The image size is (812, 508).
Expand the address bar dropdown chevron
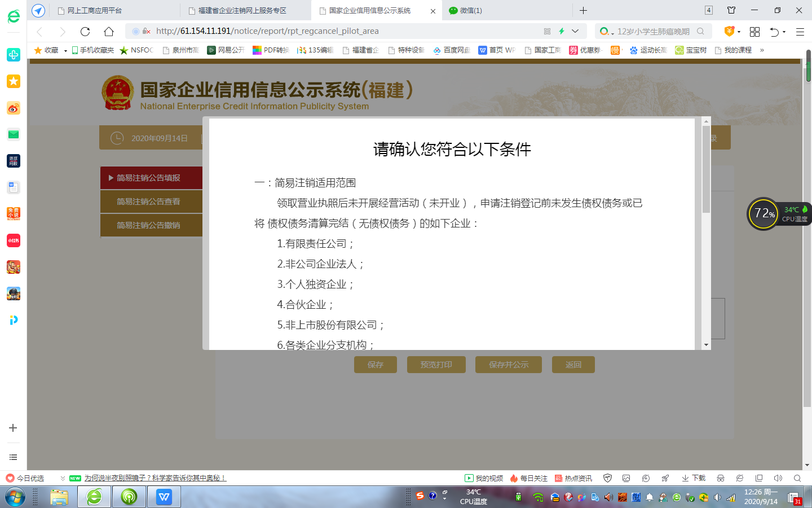(x=575, y=32)
